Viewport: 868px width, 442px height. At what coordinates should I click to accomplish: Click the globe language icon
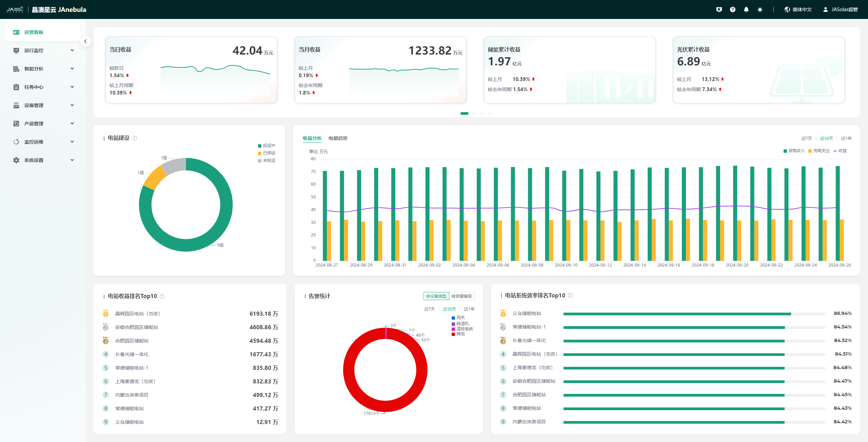pyautogui.click(x=787, y=9)
